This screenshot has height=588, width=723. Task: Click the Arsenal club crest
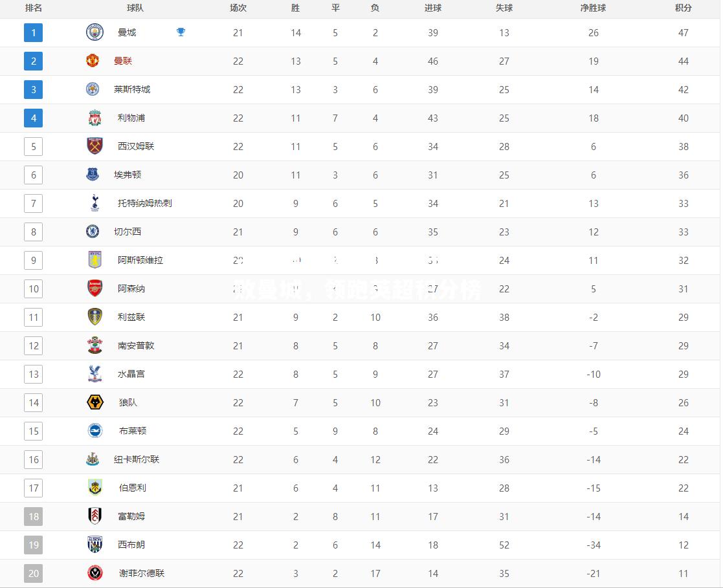tap(95, 289)
